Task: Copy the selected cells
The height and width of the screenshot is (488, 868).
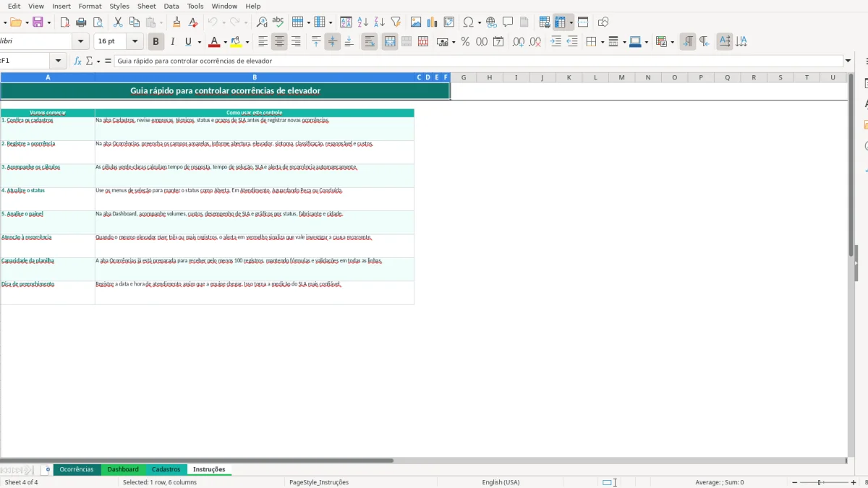Action: [135, 22]
